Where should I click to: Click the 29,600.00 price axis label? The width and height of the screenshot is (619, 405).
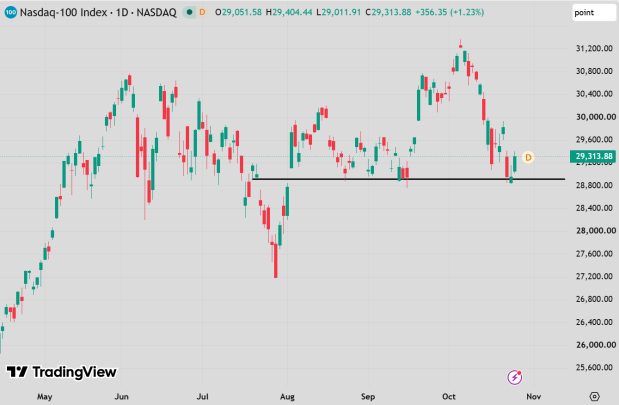(x=594, y=139)
